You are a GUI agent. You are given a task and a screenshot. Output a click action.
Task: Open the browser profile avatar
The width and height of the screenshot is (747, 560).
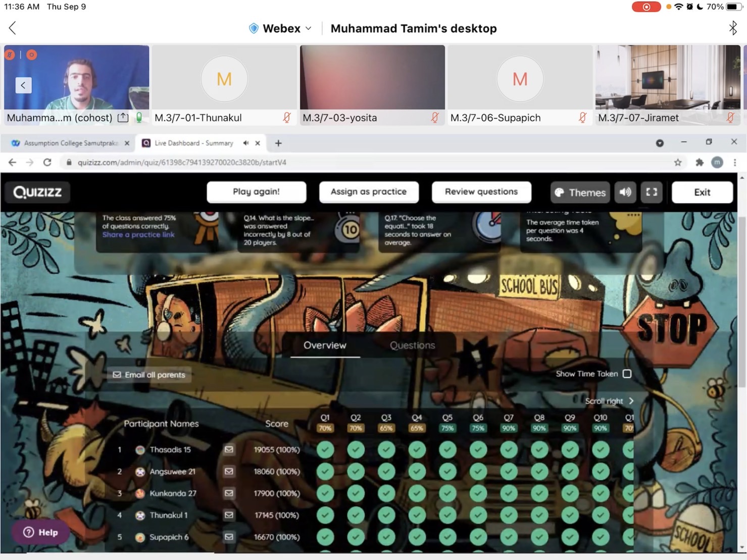(717, 163)
